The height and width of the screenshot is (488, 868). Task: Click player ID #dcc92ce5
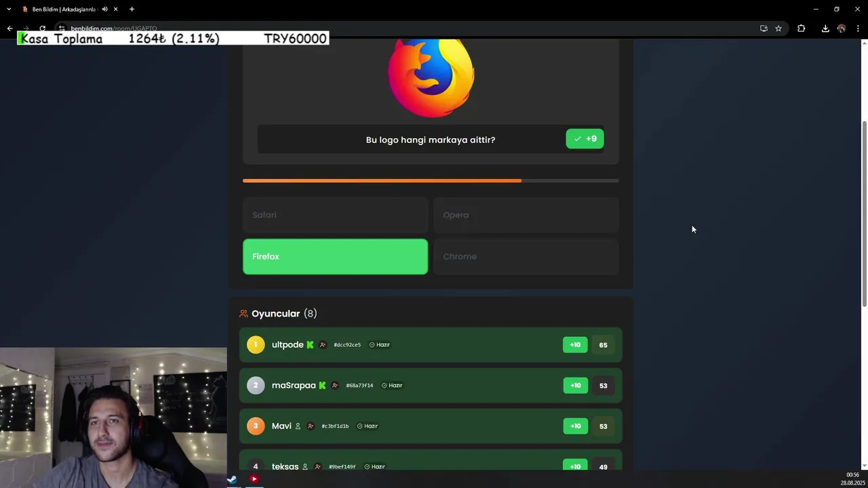[x=347, y=345]
